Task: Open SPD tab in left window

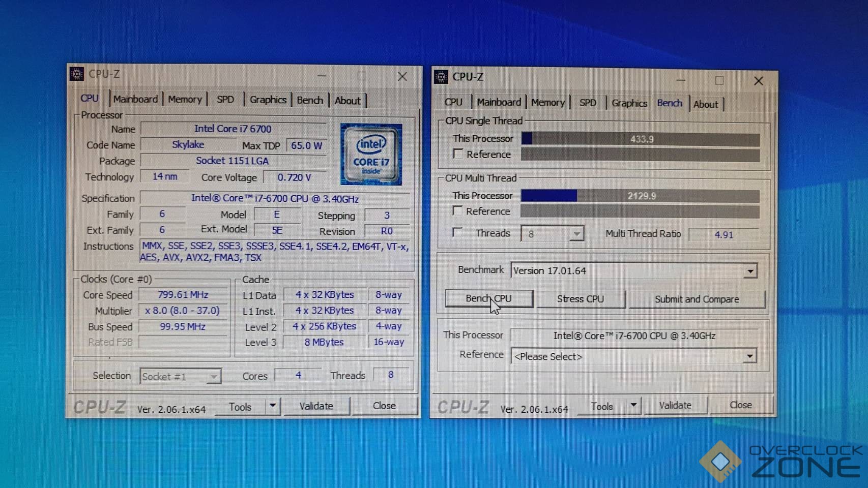Action: click(x=225, y=100)
